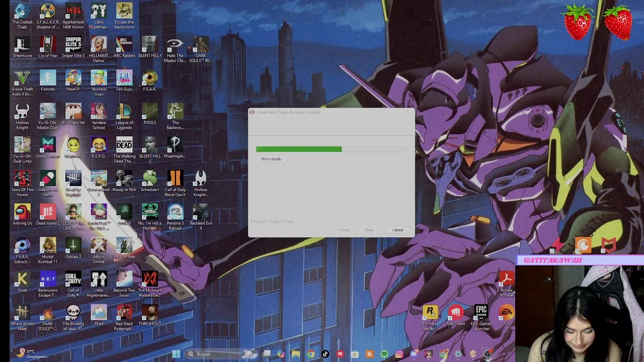Open the Windows Start menu
Viewport: 644px width, 362px height.
(176, 354)
